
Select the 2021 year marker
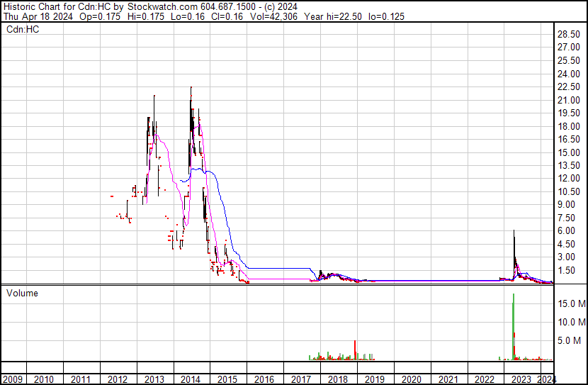[448, 379]
